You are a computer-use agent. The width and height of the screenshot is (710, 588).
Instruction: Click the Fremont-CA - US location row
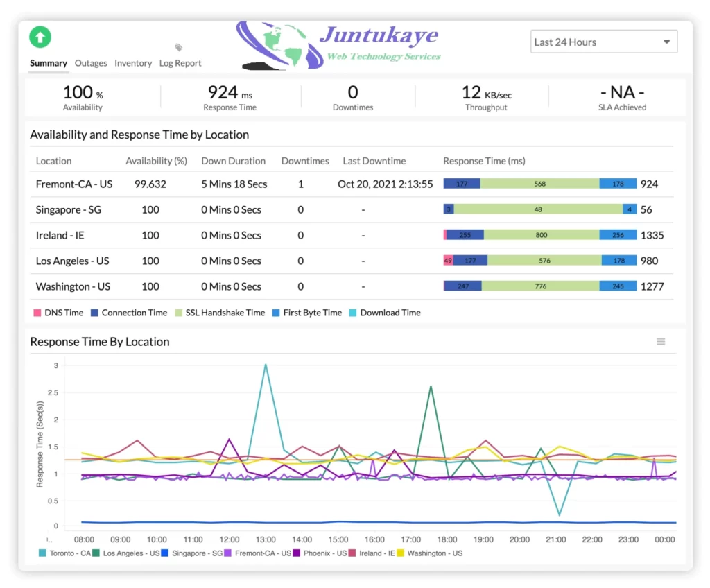click(x=74, y=184)
